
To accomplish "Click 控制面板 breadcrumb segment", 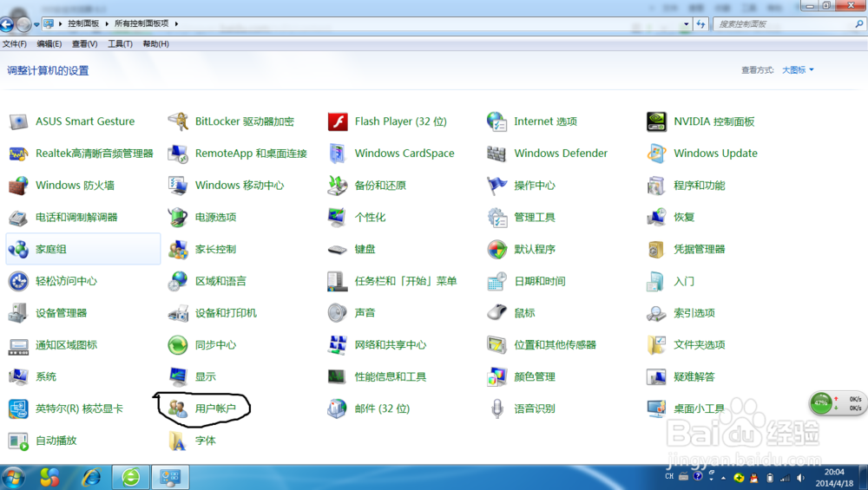I will pos(83,23).
